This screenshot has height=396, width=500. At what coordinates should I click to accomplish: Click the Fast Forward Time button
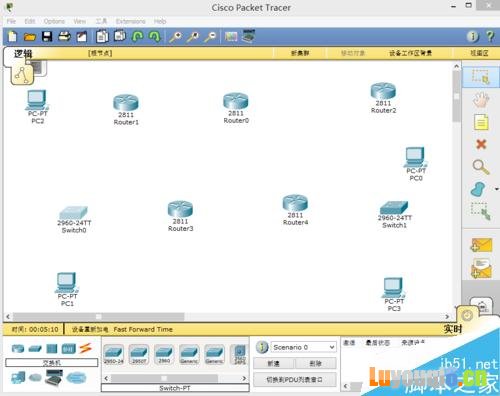[x=143, y=329]
